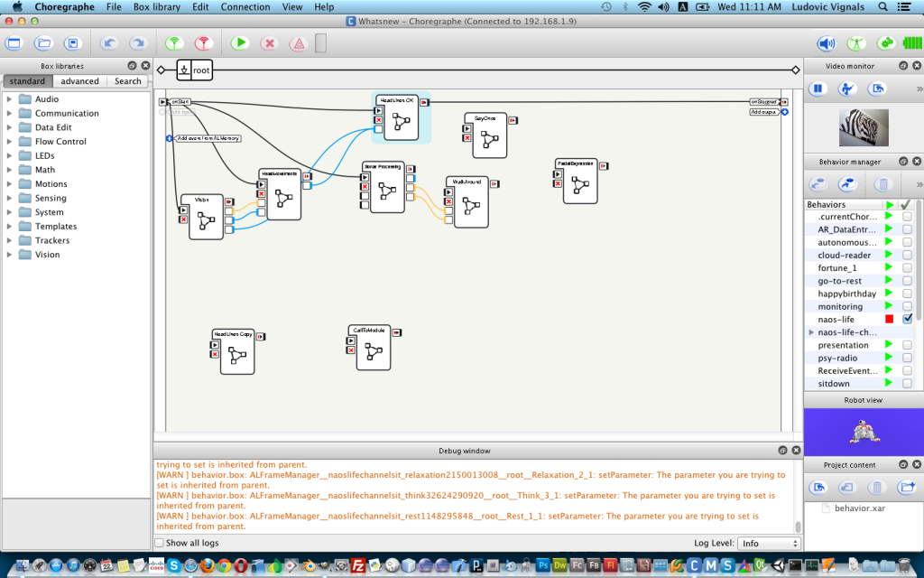The height and width of the screenshot is (578, 924).
Task: Expand the naos-life-ch… behavior tree item
Action: [x=811, y=332]
